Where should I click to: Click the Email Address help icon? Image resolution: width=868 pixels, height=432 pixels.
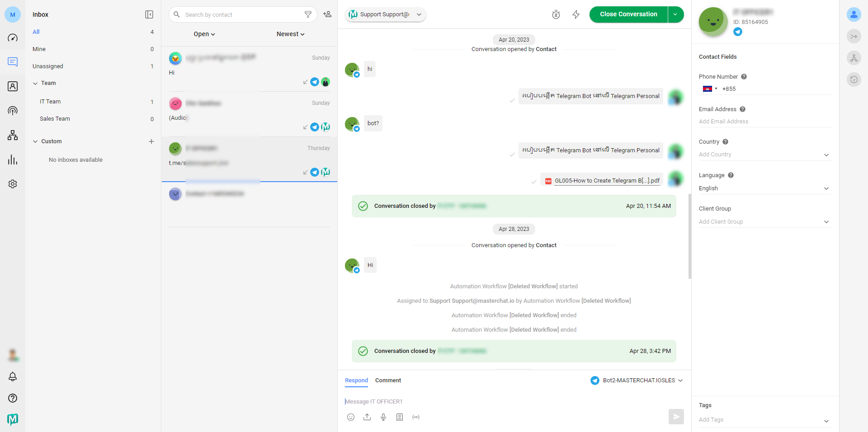click(x=742, y=109)
